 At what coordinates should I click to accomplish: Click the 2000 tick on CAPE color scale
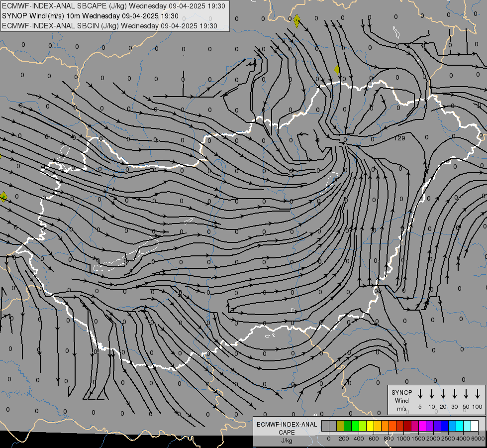[433, 439]
